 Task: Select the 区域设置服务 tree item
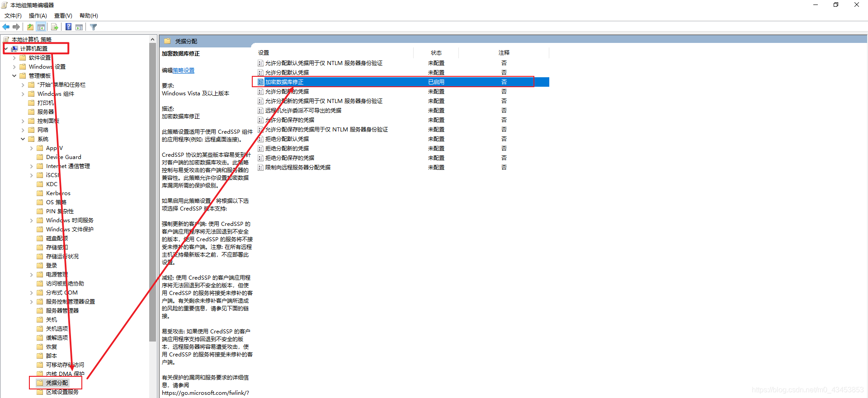pyautogui.click(x=62, y=392)
